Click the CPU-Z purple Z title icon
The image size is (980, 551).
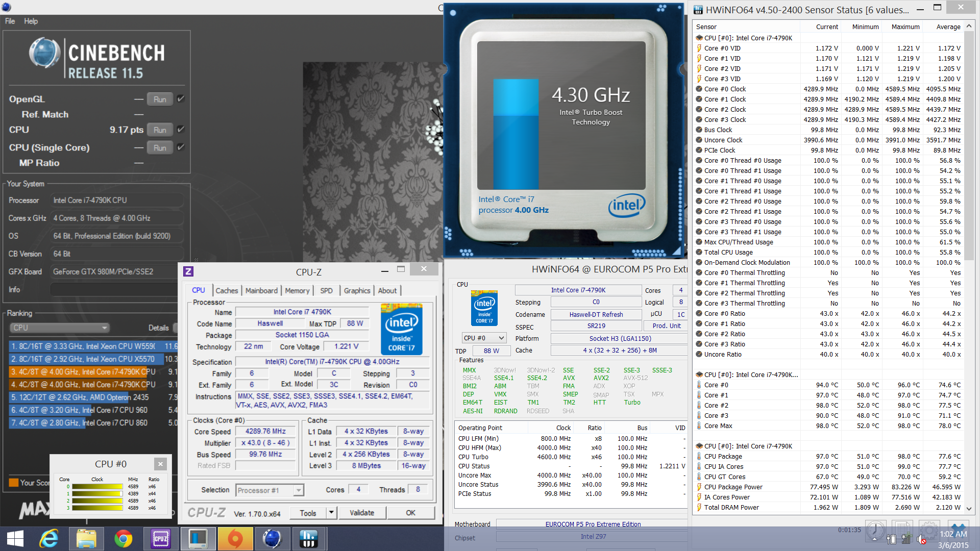coord(188,271)
